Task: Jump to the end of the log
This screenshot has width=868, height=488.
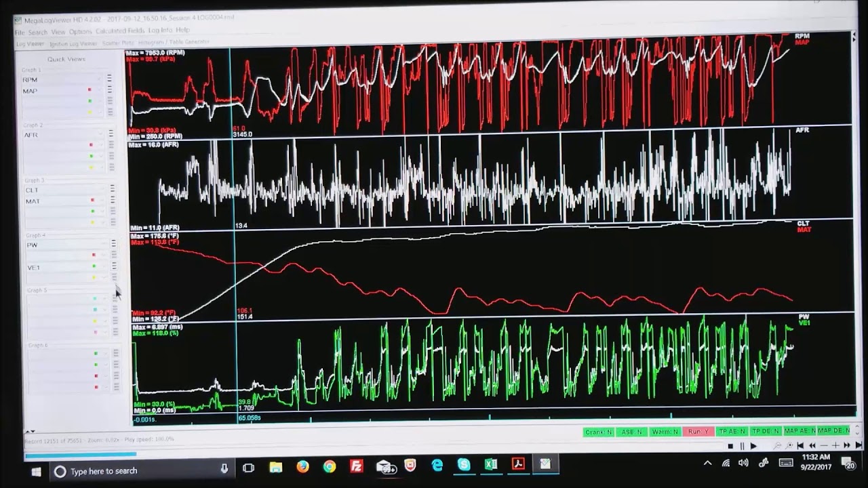Action: tap(859, 445)
